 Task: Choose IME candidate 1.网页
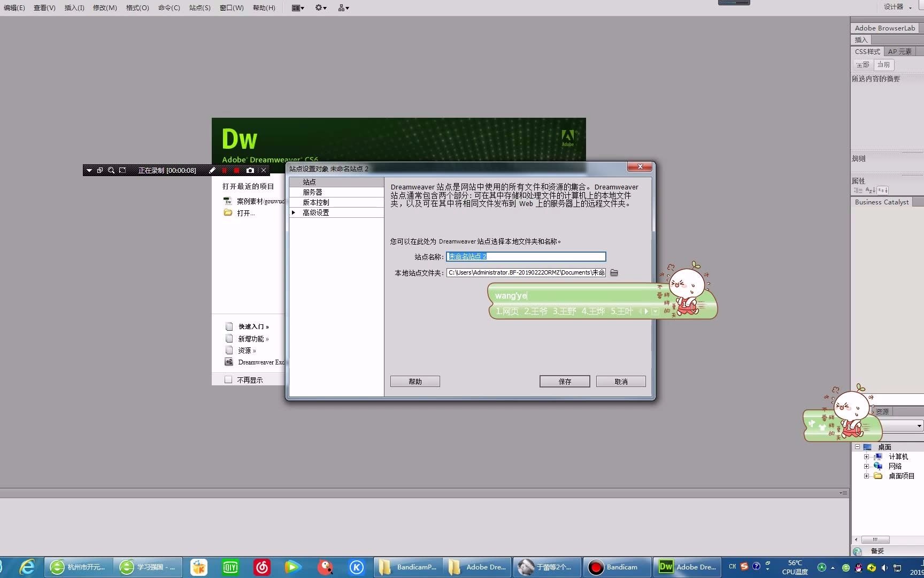coord(507,311)
